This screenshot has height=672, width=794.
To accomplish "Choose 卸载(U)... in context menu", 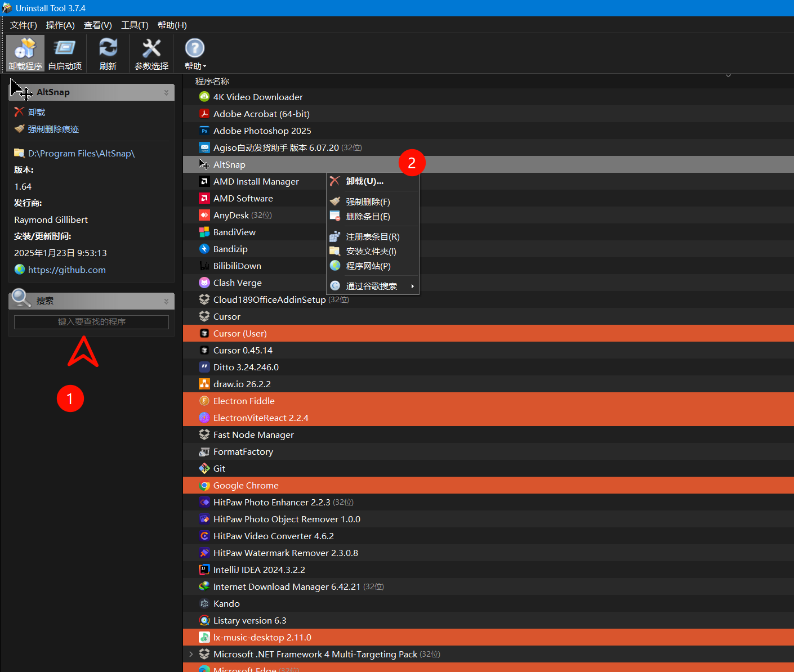I will [x=373, y=181].
